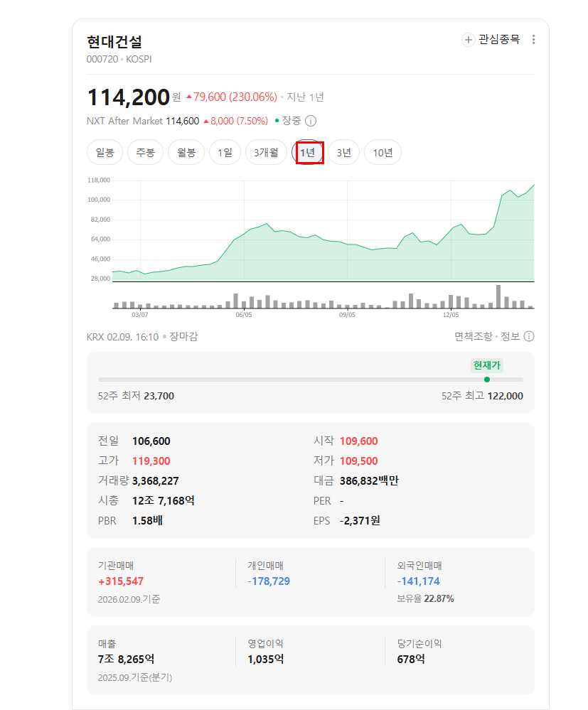This screenshot has height=710, width=588.
Task: Select the 주봉 chart tab
Action: click(x=146, y=153)
